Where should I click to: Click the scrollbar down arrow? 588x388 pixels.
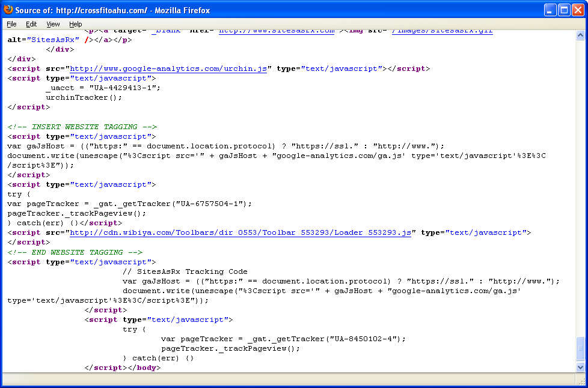tap(580, 367)
